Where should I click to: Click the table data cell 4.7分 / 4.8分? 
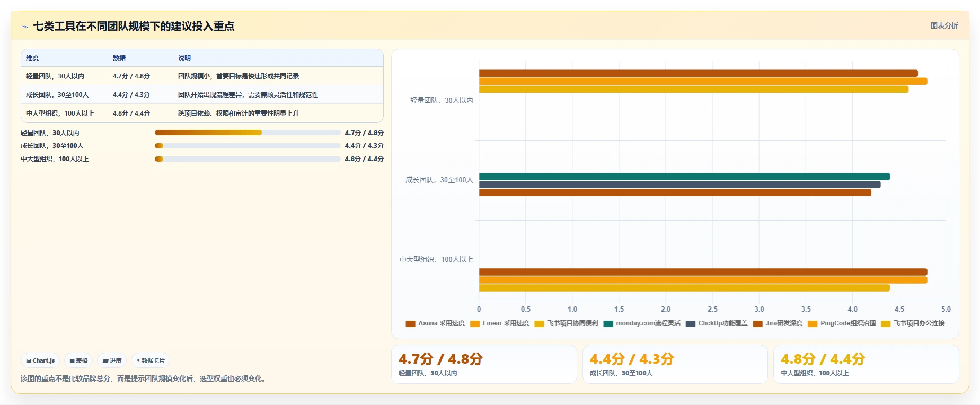131,76
